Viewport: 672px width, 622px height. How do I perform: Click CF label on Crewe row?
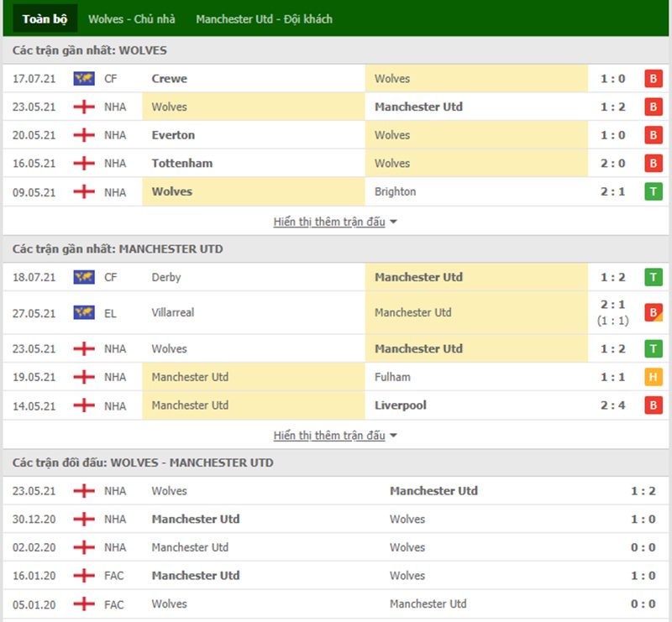coord(111,79)
